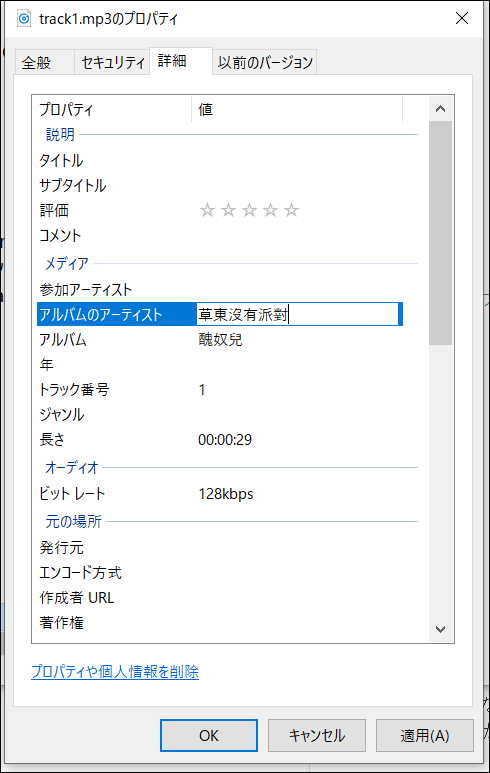Set rating to three stars
The width and height of the screenshot is (490, 773).
pyautogui.click(x=249, y=211)
